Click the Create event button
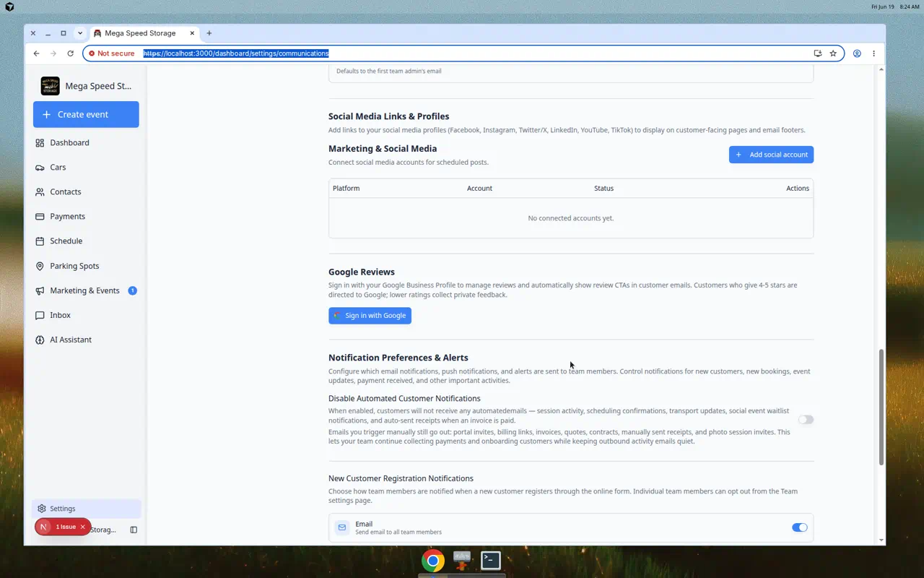924x578 pixels. pos(86,115)
